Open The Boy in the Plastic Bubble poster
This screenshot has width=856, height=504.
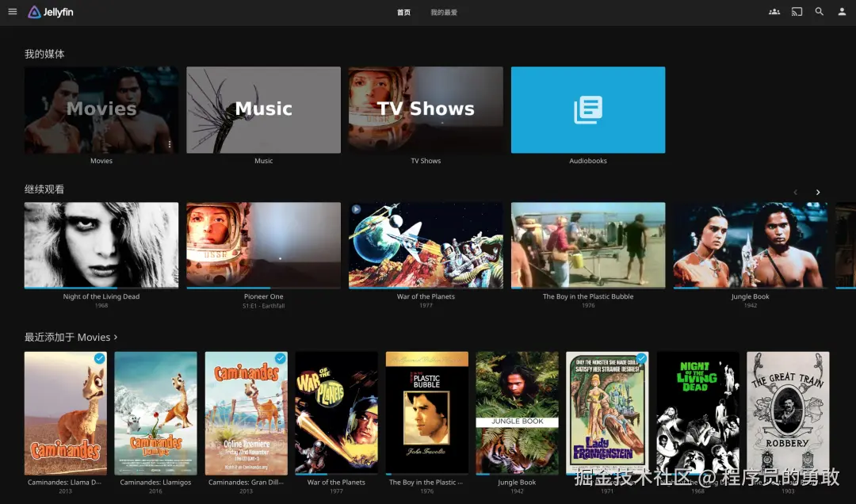[x=427, y=413]
